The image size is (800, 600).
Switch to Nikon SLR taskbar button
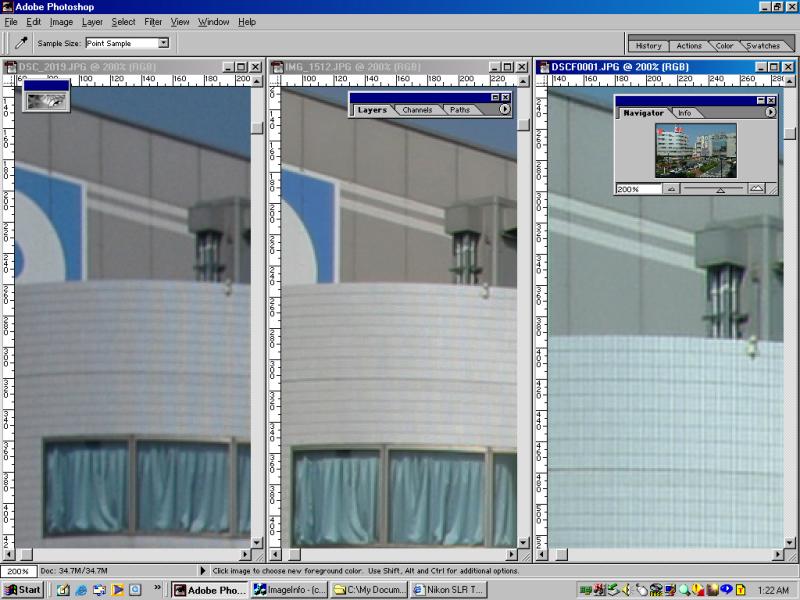448,590
